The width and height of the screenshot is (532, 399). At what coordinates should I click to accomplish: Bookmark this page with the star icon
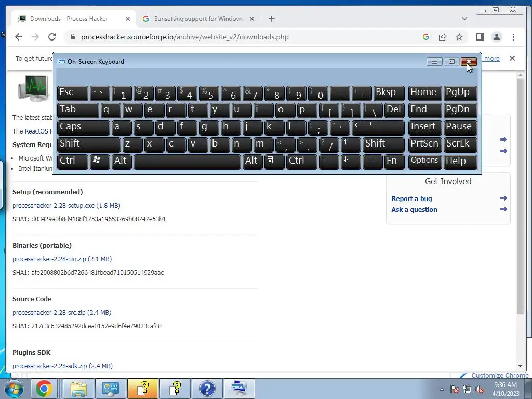pos(459,37)
